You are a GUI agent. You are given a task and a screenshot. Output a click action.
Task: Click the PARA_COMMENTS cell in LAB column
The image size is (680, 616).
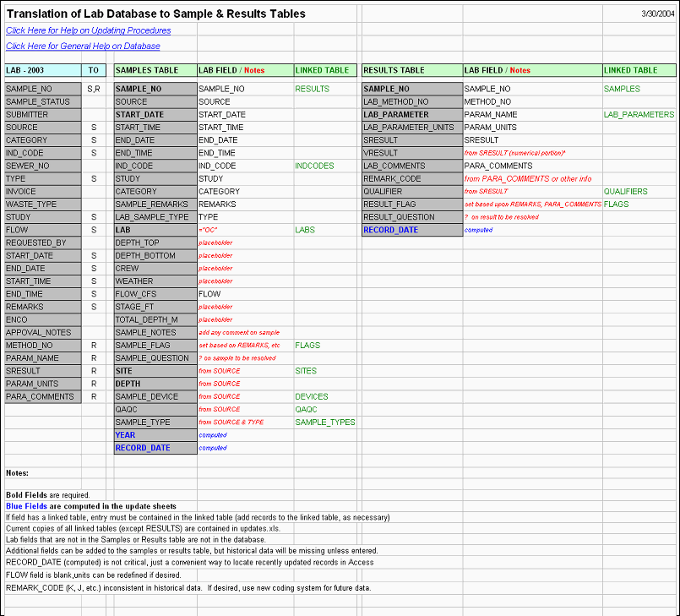click(x=43, y=396)
